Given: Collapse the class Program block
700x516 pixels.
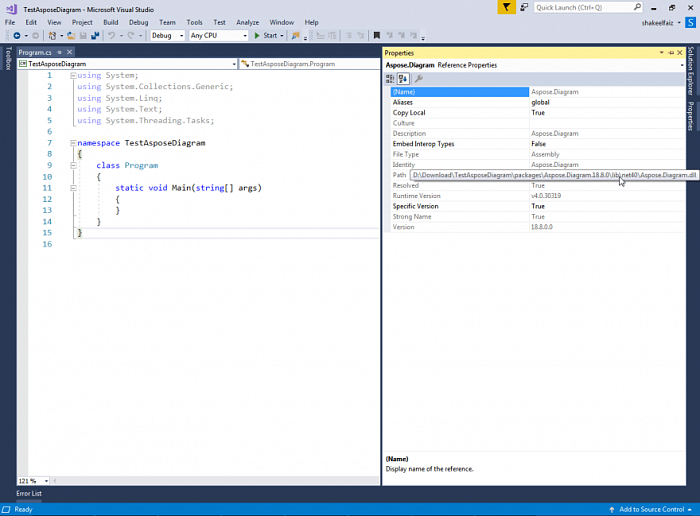Looking at the screenshot, I should [73, 165].
